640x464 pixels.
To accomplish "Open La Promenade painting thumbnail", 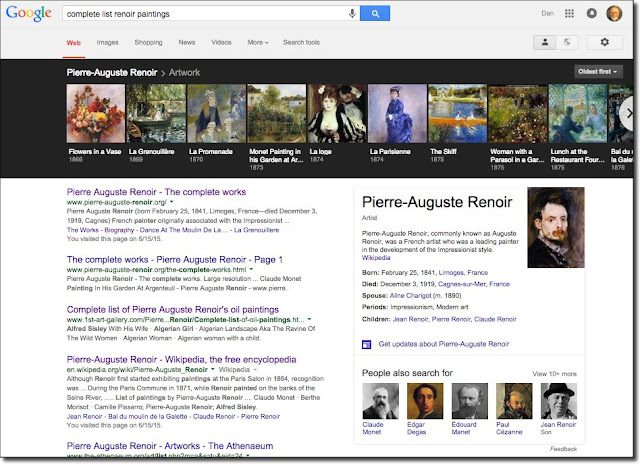I will [x=216, y=113].
